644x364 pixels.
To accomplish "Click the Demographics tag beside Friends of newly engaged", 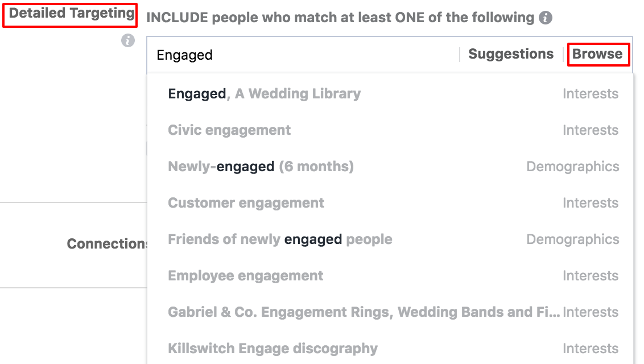I will click(572, 239).
